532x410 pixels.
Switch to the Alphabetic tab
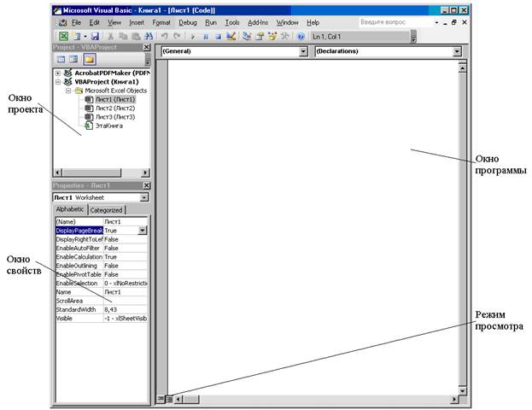pyautogui.click(x=70, y=209)
